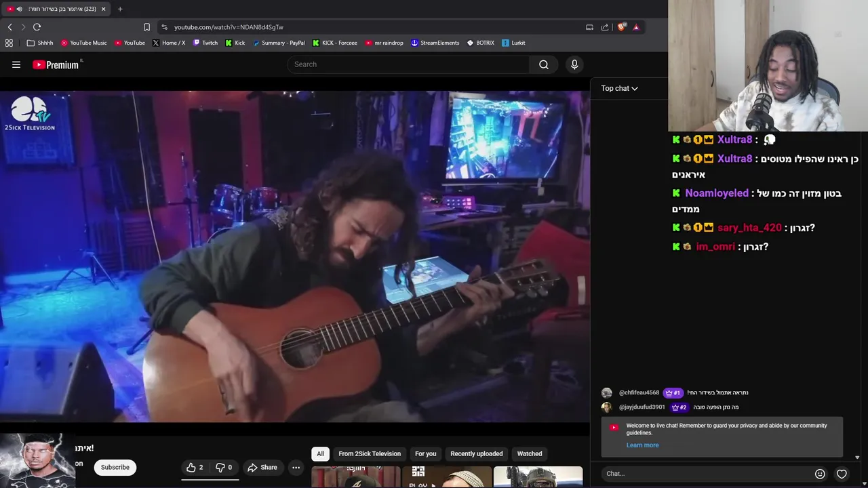Close the current YouTube browser tab
This screenshot has height=488, width=868.
tap(103, 9)
